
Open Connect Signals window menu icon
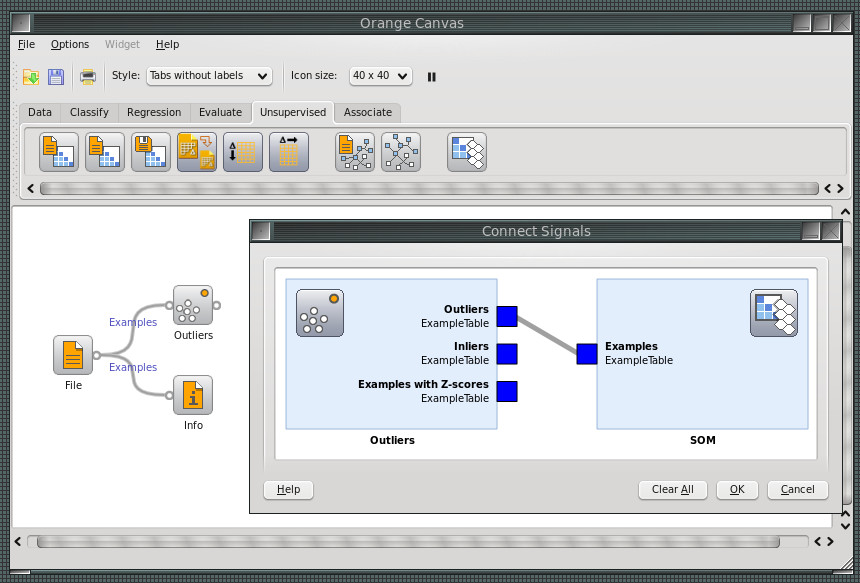pos(261,231)
